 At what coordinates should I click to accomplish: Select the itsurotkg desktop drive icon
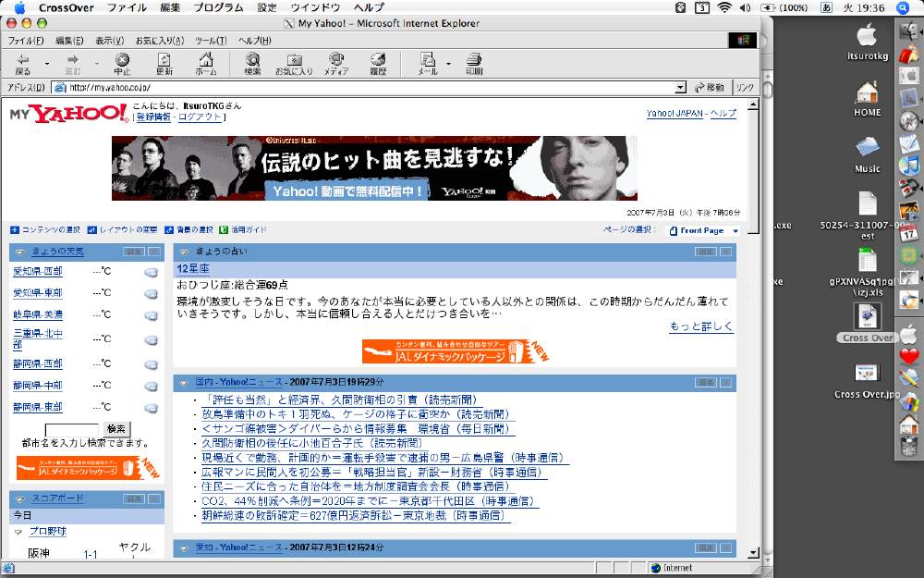868,42
